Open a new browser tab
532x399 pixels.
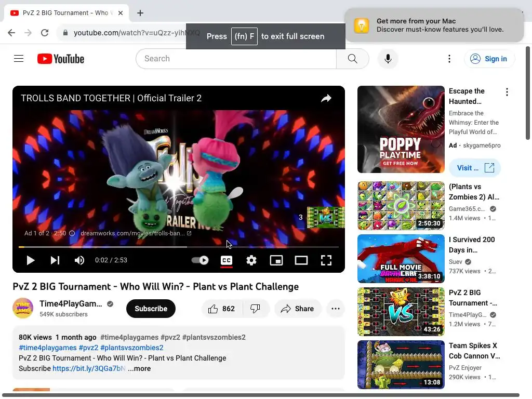140,13
